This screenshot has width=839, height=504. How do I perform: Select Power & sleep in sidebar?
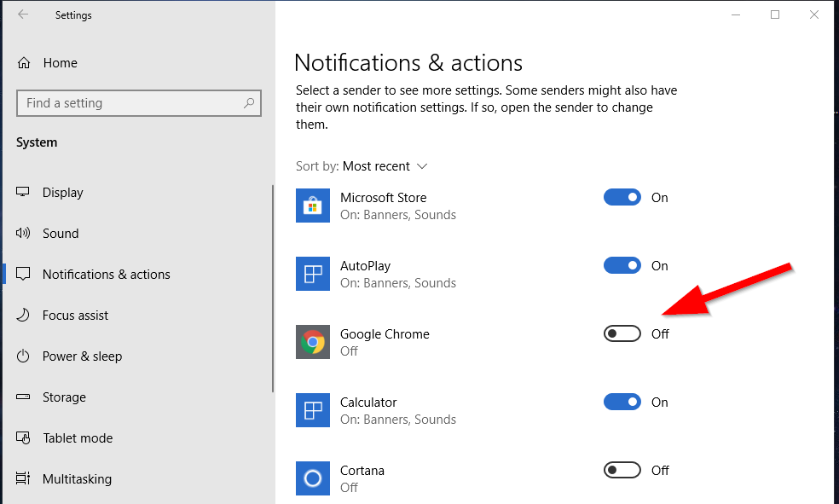[82, 356]
